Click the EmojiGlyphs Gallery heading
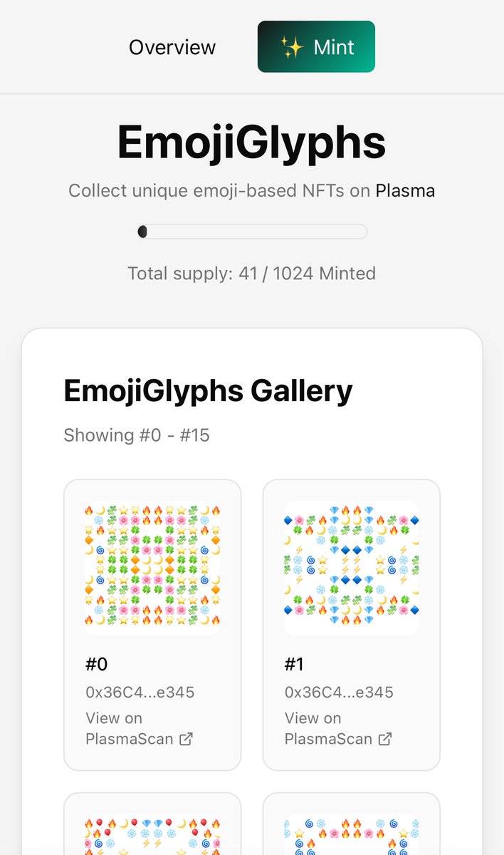504x855 pixels. [208, 391]
